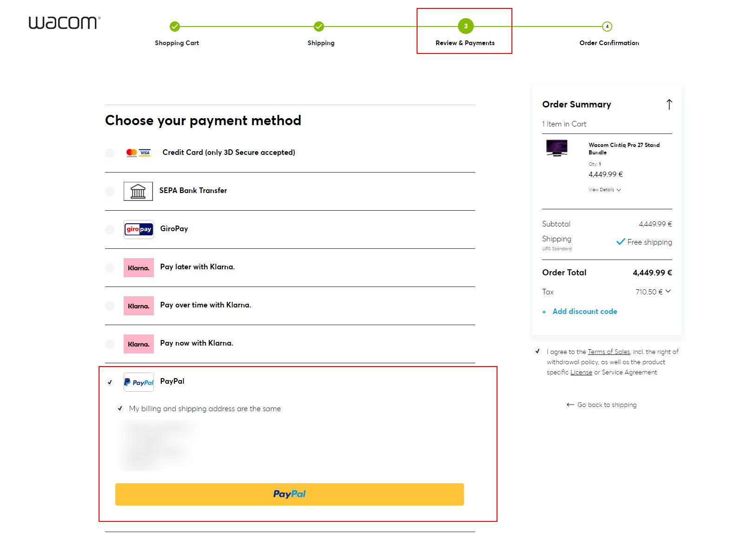756x540 pixels.
Task: Open the Terms of Sales link
Action: [x=609, y=352]
